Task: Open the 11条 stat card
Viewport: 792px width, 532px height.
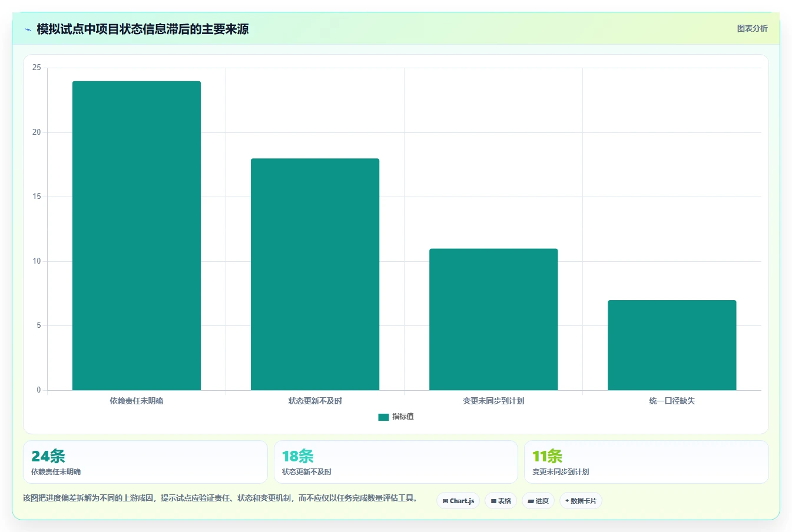Action: (x=647, y=462)
